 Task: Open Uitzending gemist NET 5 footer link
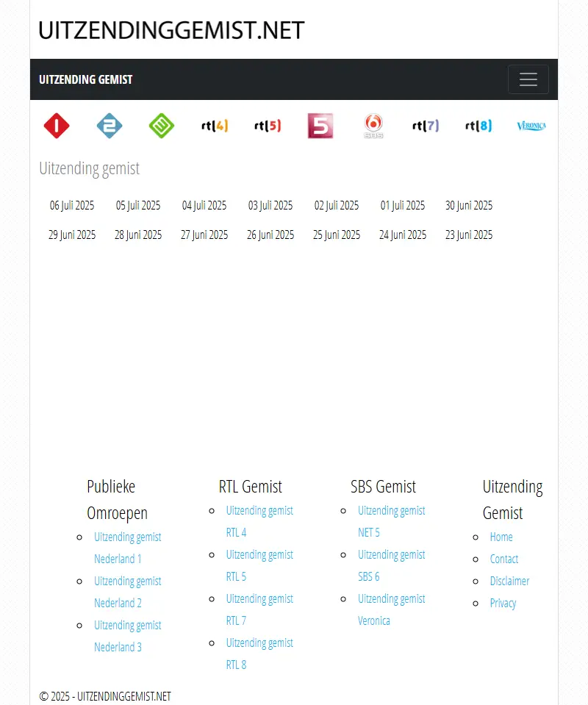(391, 521)
